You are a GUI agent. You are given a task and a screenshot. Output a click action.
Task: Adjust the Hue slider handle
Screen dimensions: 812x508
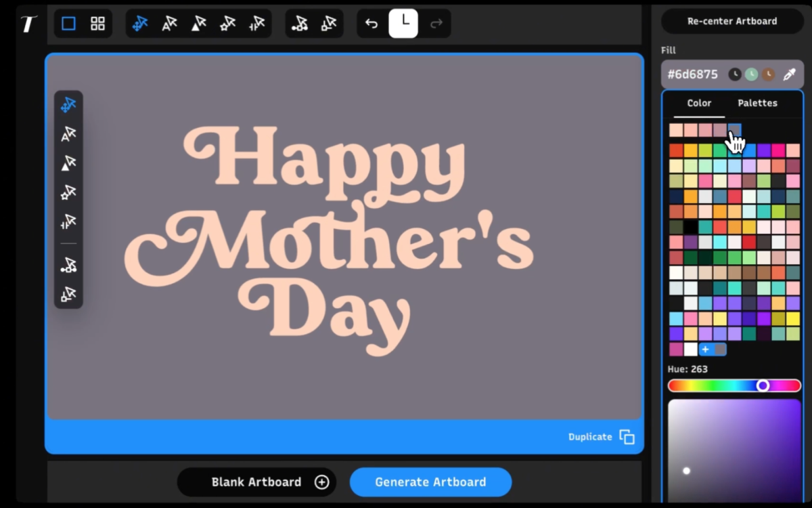(763, 385)
